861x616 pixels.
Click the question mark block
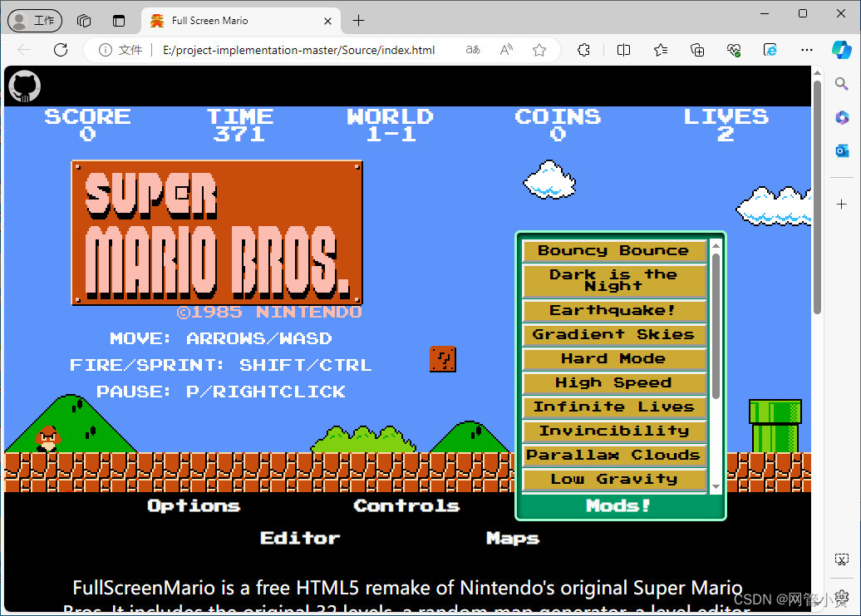[443, 359]
